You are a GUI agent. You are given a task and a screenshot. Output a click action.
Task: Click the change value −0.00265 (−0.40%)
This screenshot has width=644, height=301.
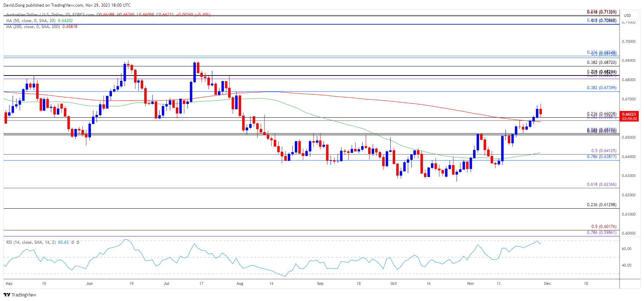click(193, 15)
